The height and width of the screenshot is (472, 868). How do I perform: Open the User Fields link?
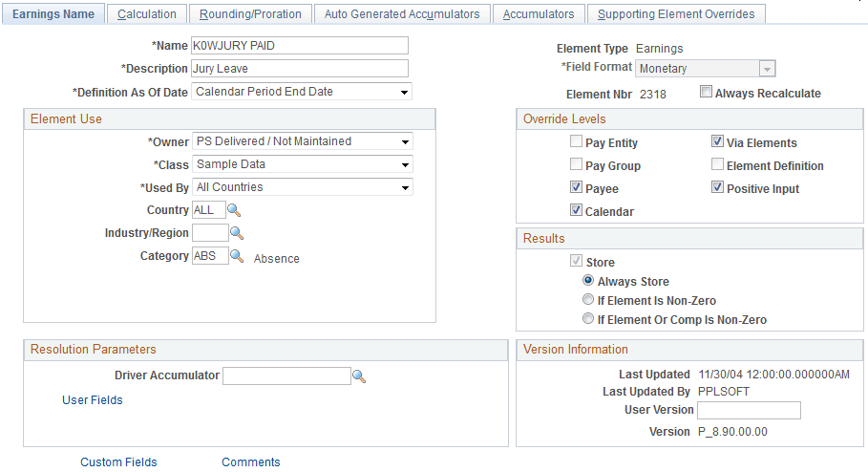93,400
